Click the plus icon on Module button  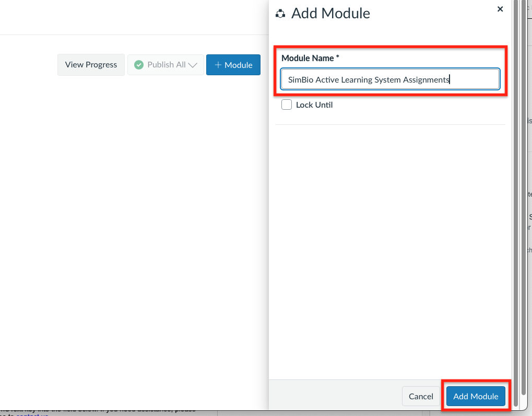click(218, 65)
